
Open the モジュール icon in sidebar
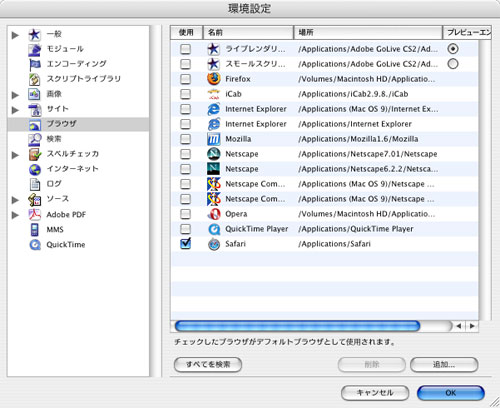(34, 49)
